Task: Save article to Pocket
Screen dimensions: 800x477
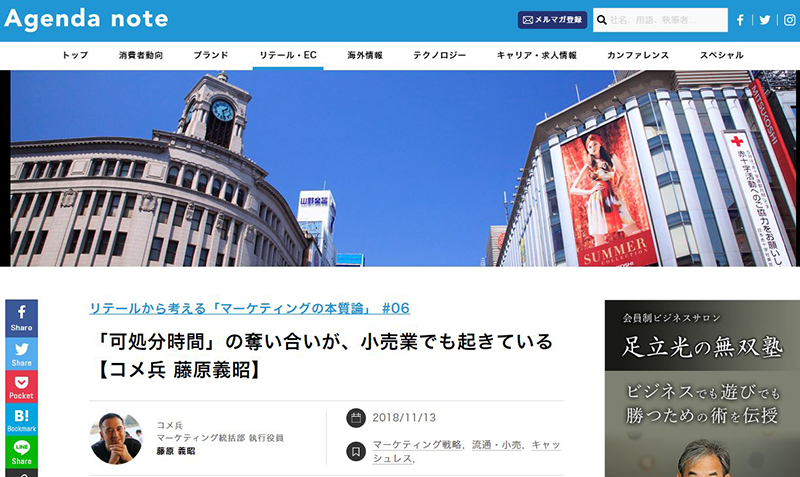Action: [x=21, y=386]
